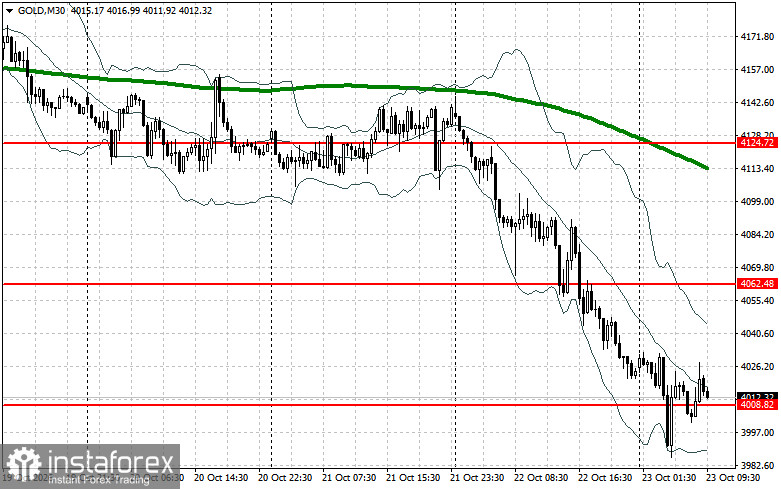Click the 20 Oct 14:30 time label
This screenshot has height=489, width=781.
click(x=221, y=478)
